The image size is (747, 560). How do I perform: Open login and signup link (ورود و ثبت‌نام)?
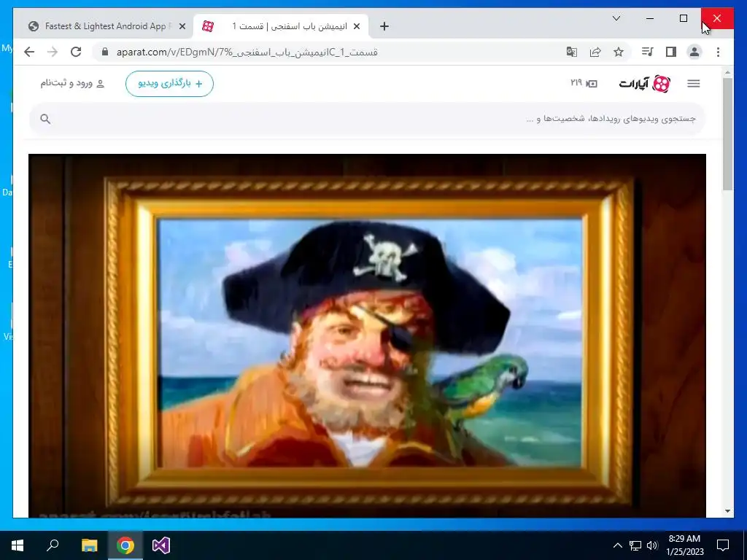coord(72,83)
